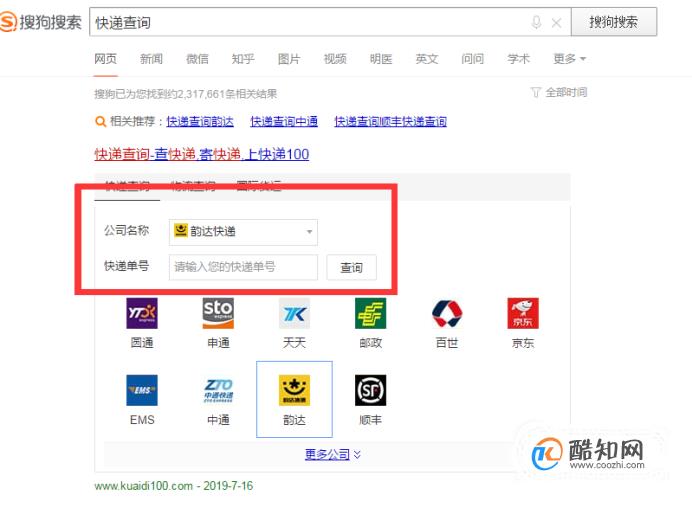Open the 全部时间 time filter
The width and height of the screenshot is (692, 508).
coord(559,92)
